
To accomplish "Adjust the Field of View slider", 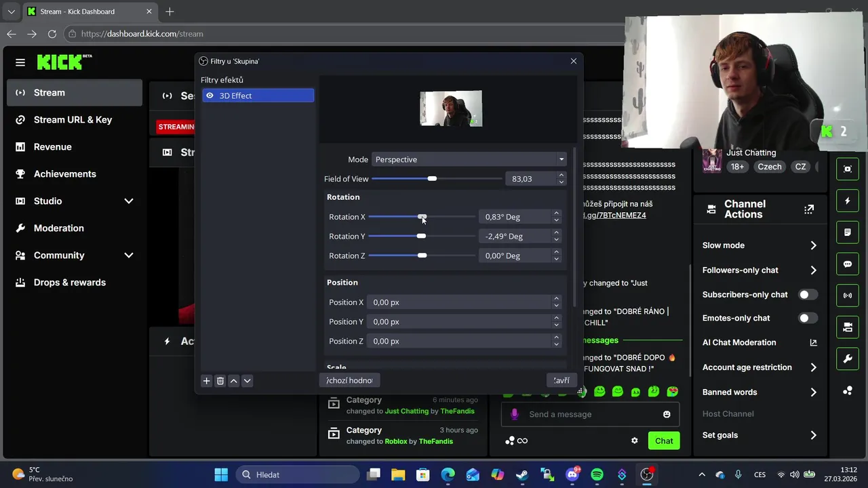I will click(432, 179).
